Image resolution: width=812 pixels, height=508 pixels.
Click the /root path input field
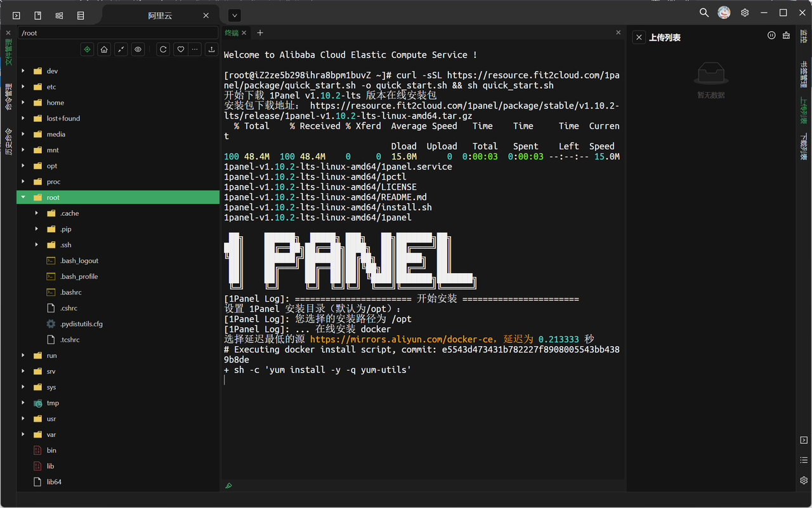[x=117, y=33]
